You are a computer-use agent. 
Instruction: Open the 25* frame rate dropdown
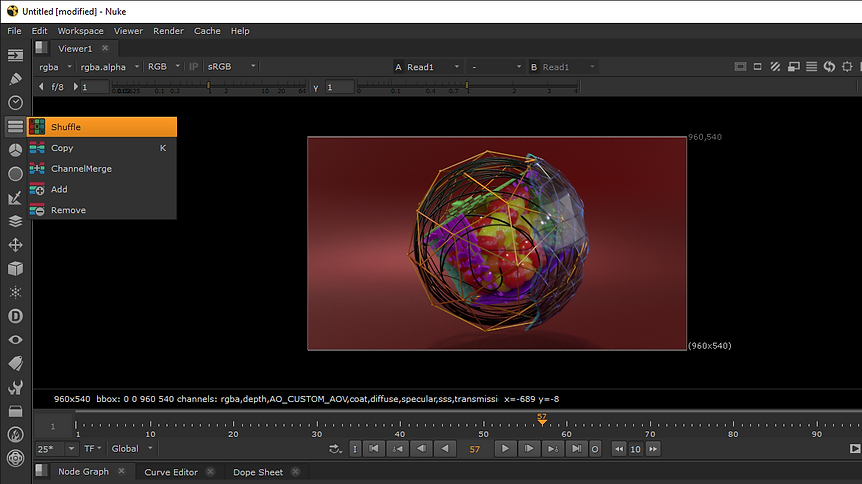coord(56,449)
